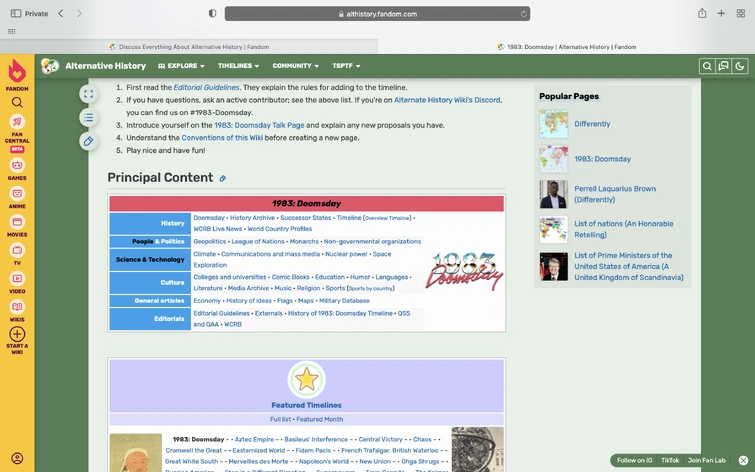This screenshot has width=755, height=472.
Task: Click the wiki header search icon
Action: point(707,66)
